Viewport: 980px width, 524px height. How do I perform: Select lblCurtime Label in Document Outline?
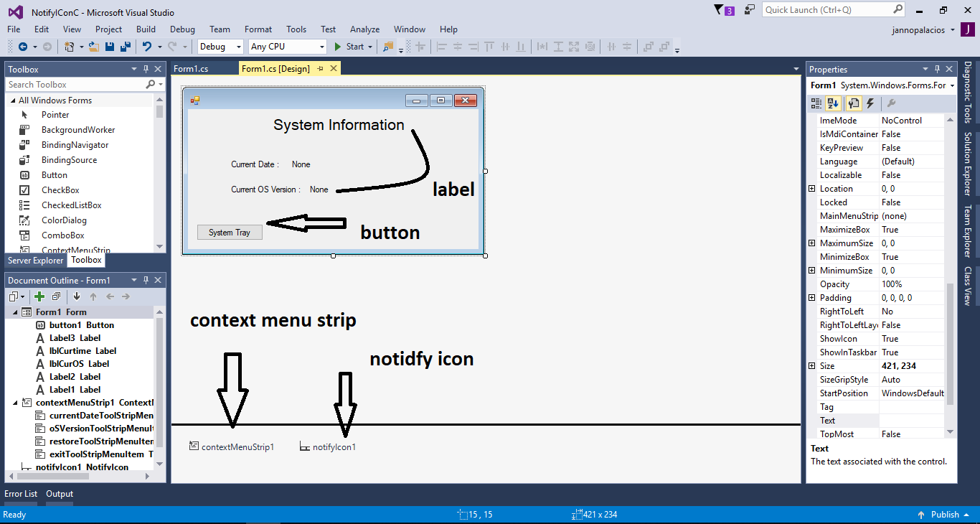(x=83, y=351)
